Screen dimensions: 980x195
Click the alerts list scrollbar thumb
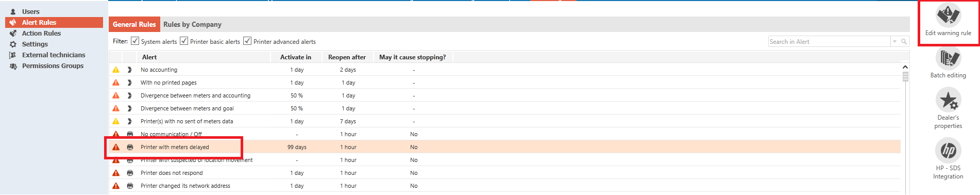click(x=905, y=77)
